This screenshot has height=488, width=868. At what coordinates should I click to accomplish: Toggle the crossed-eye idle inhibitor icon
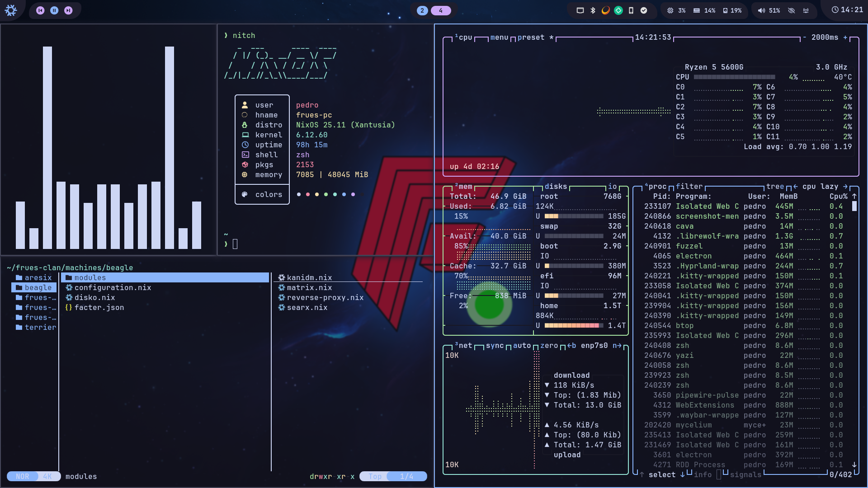[791, 10]
